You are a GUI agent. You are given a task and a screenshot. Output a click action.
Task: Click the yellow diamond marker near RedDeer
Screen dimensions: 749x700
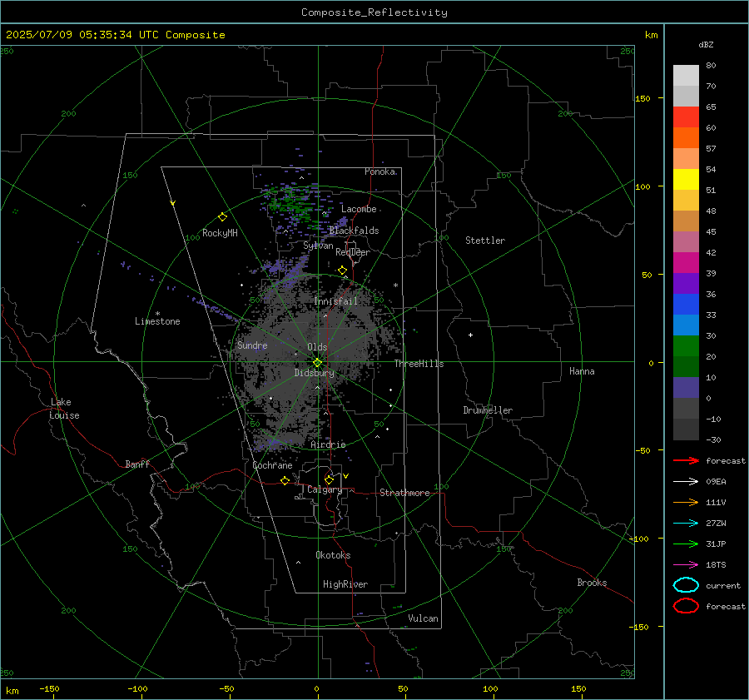343,271
